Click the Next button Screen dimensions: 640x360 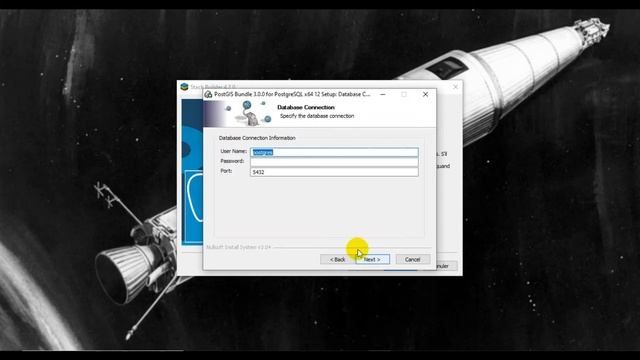pyautogui.click(x=372, y=260)
